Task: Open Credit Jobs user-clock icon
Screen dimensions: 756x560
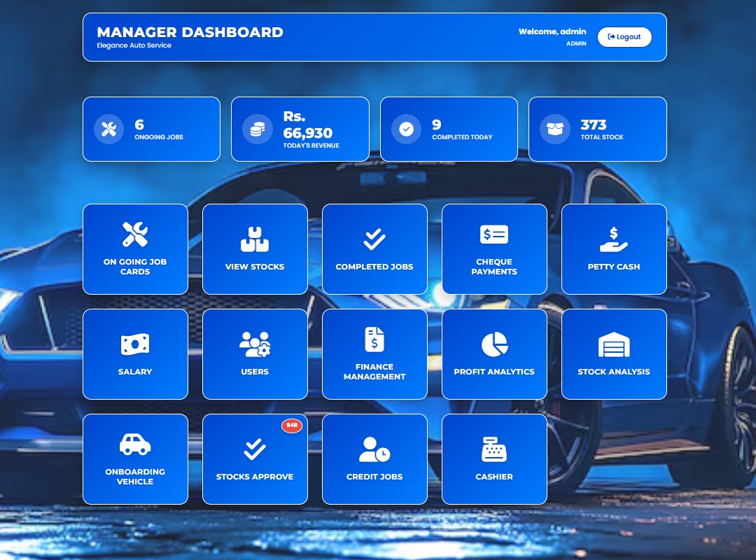Action: [374, 449]
